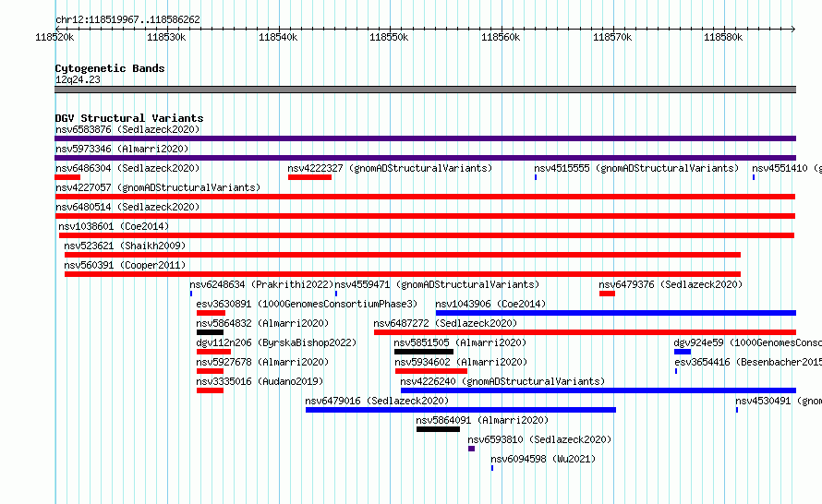Open nsv4515555 gnomADStructuralVariants label
Image resolution: width=822 pixels, height=504 pixels.
click(x=636, y=168)
